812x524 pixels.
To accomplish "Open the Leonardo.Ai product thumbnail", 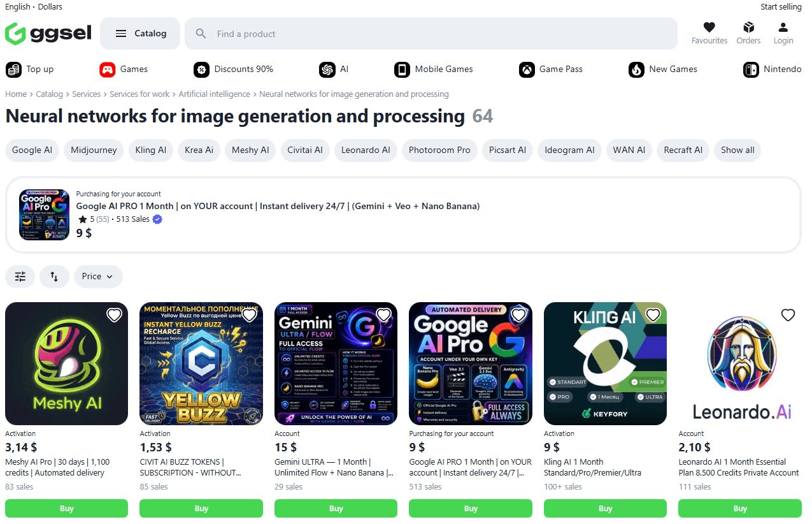I will tap(740, 363).
